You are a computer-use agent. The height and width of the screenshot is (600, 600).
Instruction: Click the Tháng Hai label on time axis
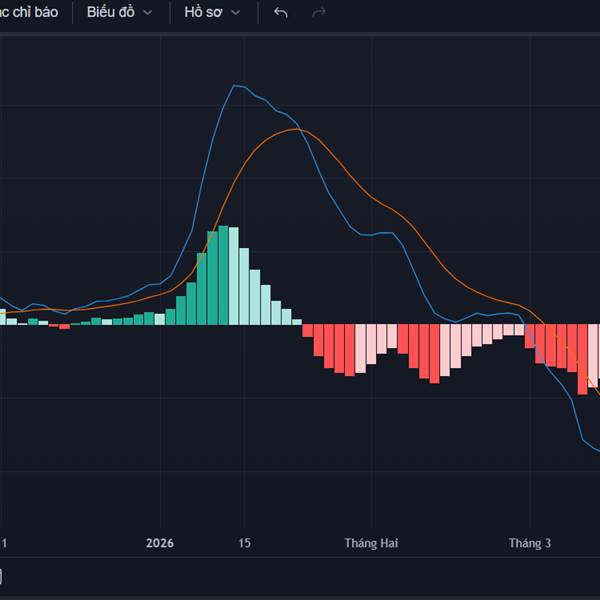371,543
